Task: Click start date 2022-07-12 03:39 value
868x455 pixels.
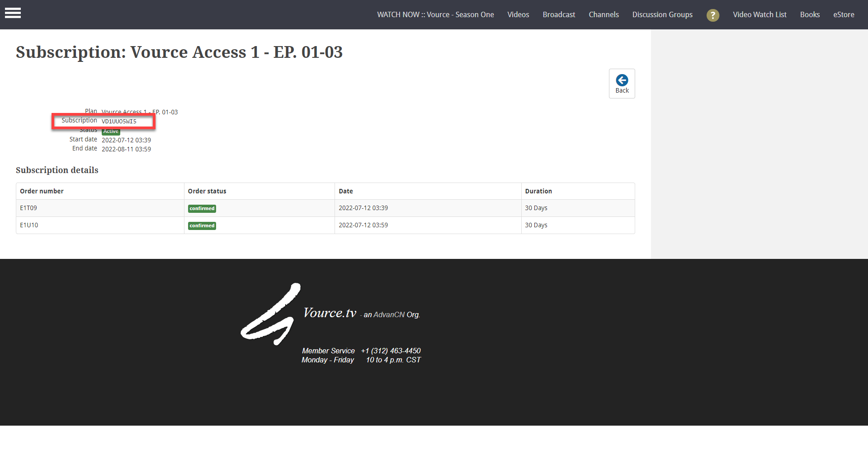Action: pyautogui.click(x=126, y=140)
